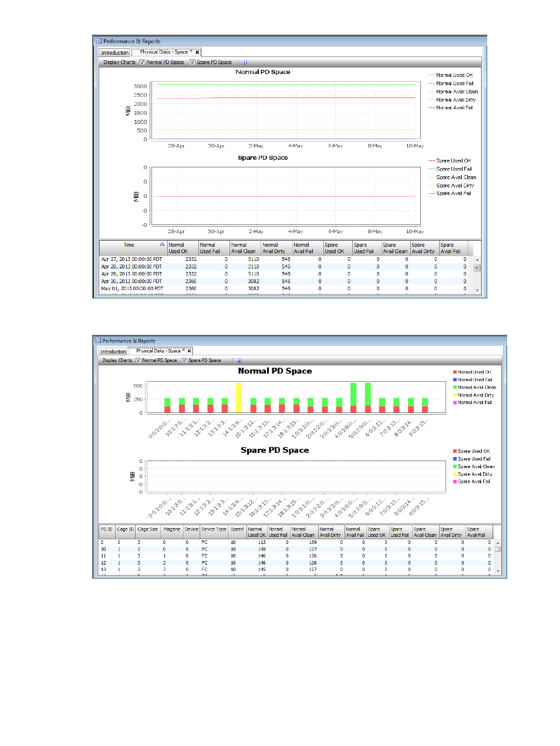Image resolution: width=560 pixels, height=746 pixels.
Task: Click the Performance & Reports icon in bar-chart window
Action: pos(98,341)
